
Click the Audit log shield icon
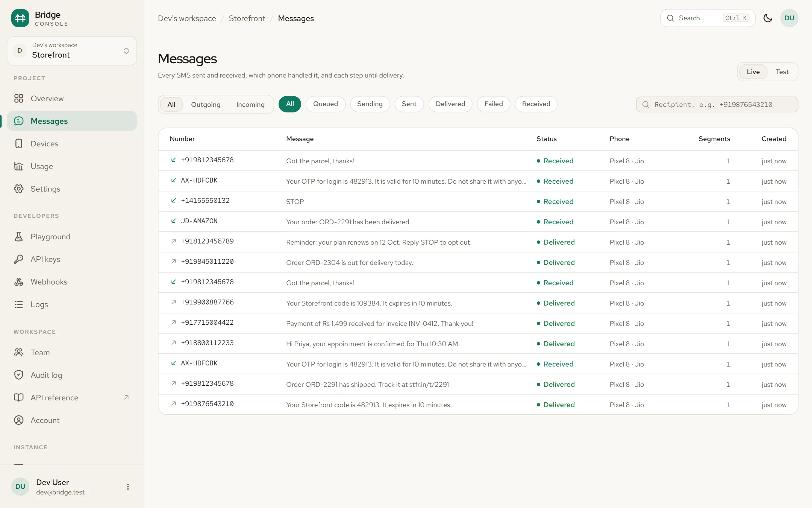[19, 375]
